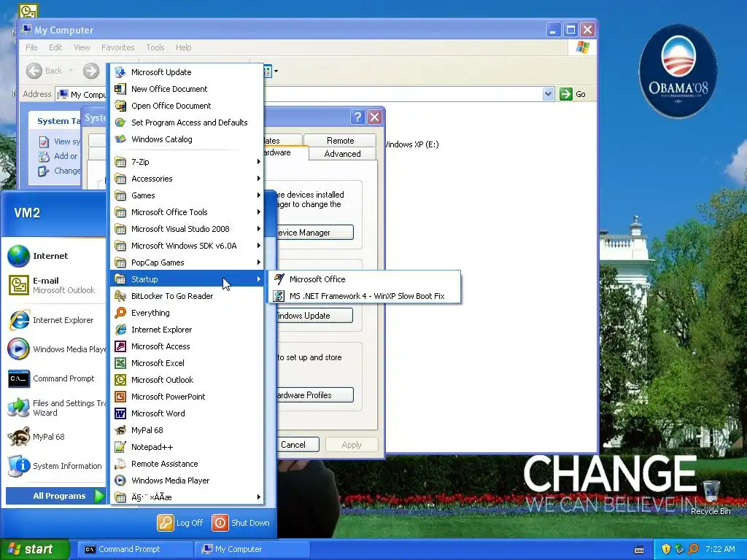
Task: Open MyPal 68 in All Programs list
Action: click(187, 430)
